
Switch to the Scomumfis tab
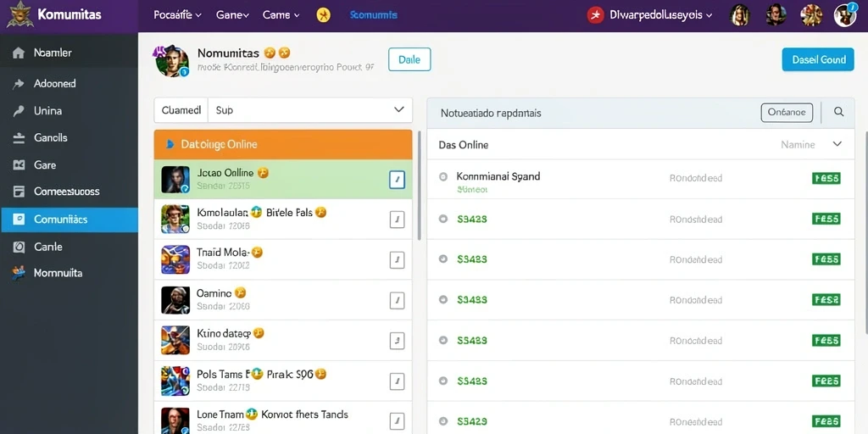point(373,15)
